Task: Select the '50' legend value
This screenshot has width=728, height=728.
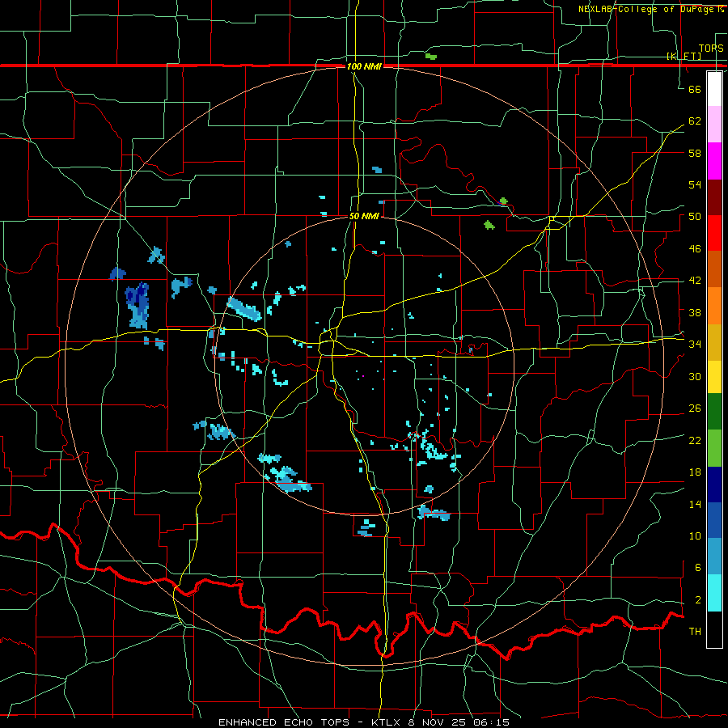Action: point(695,216)
